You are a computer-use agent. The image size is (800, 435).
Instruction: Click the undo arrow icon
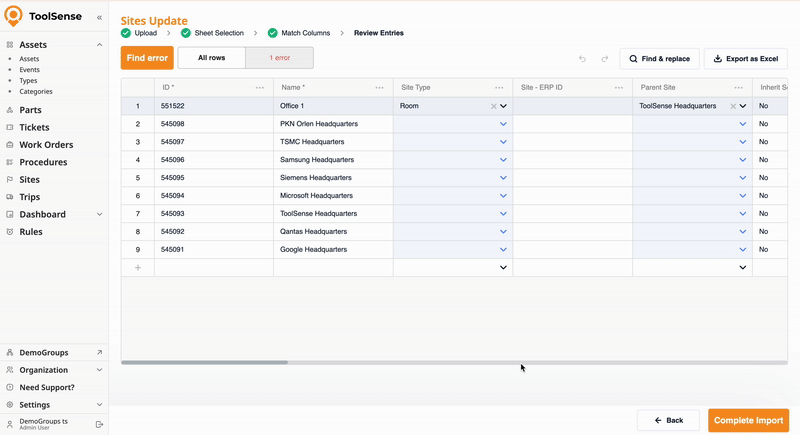pyautogui.click(x=582, y=59)
